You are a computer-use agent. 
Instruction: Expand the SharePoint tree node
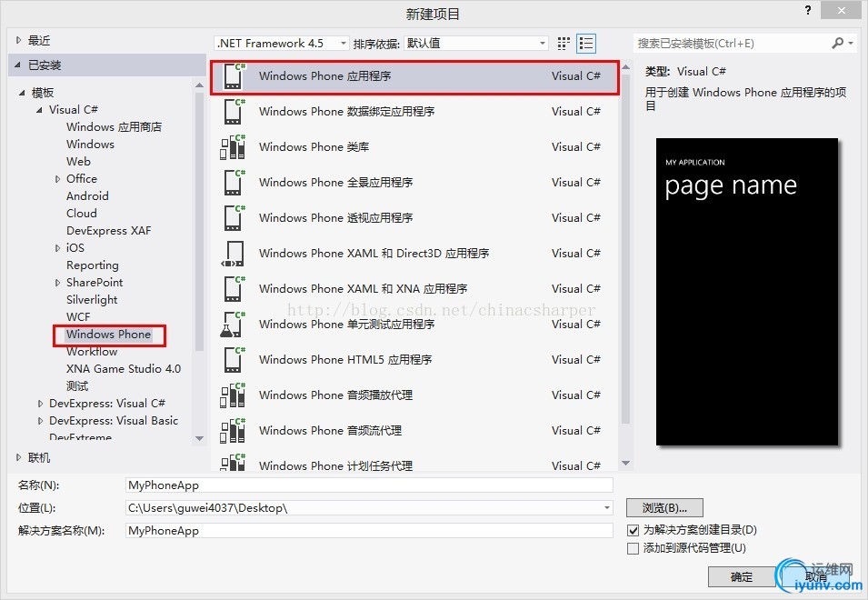[57, 283]
